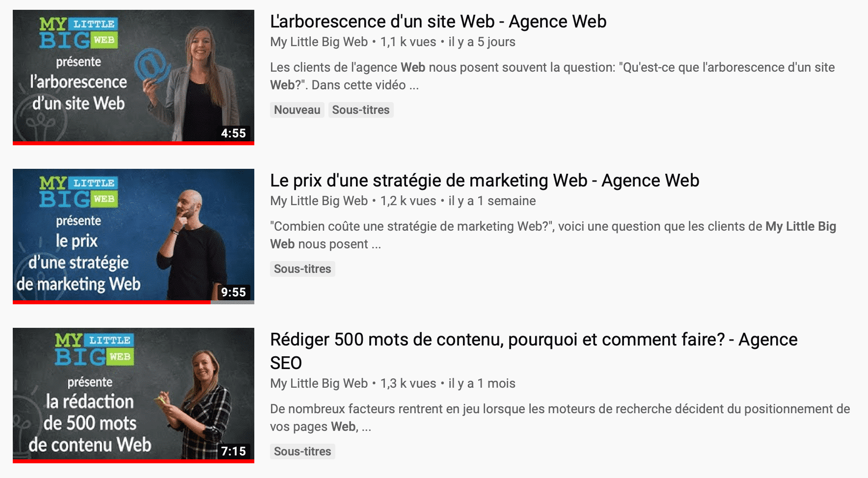The height and width of the screenshot is (478, 868).
Task: Click Sous-titres badge on marketing strategy video
Action: 302,269
